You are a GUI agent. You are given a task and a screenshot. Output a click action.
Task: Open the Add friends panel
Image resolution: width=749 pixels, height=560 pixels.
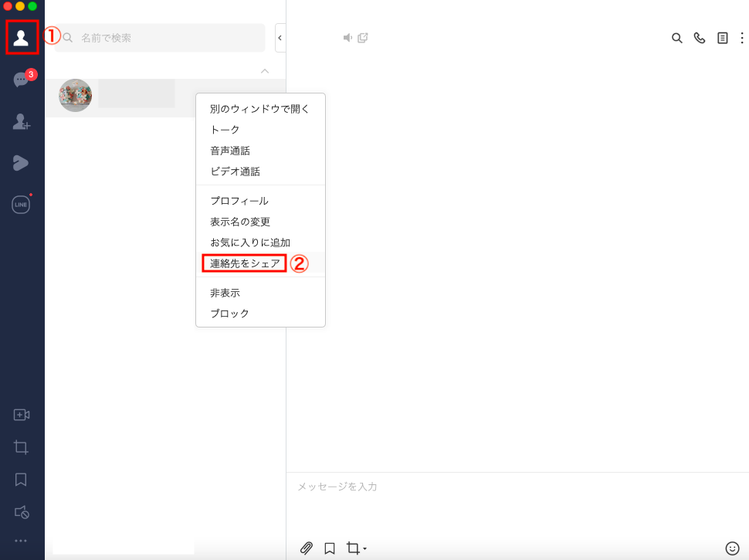click(22, 122)
